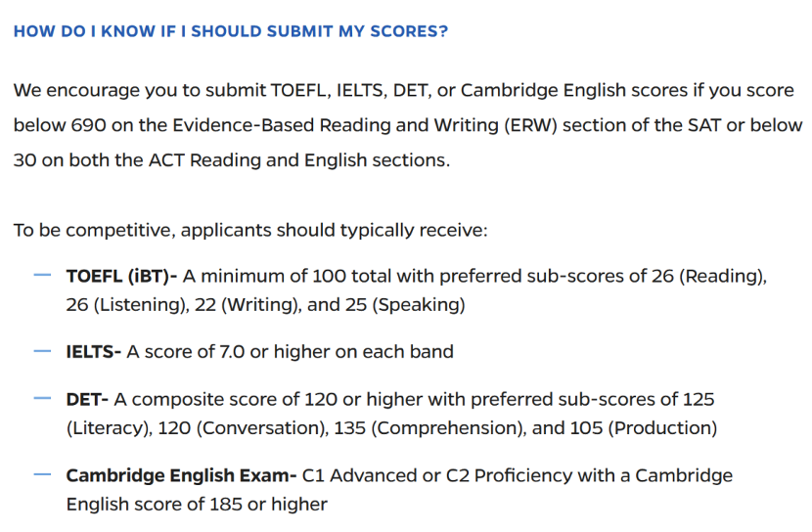Select the bold "TOEFL (iBT)-" label
The image size is (812, 532).
point(120,276)
